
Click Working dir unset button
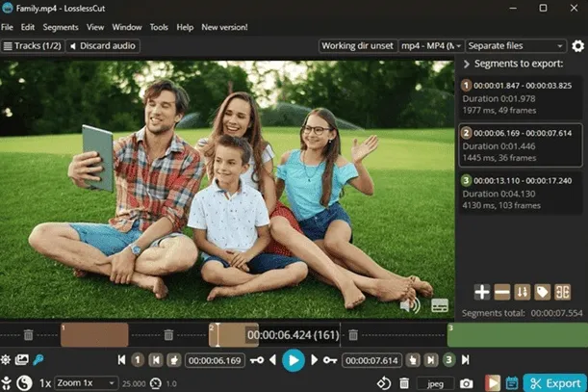(x=357, y=46)
